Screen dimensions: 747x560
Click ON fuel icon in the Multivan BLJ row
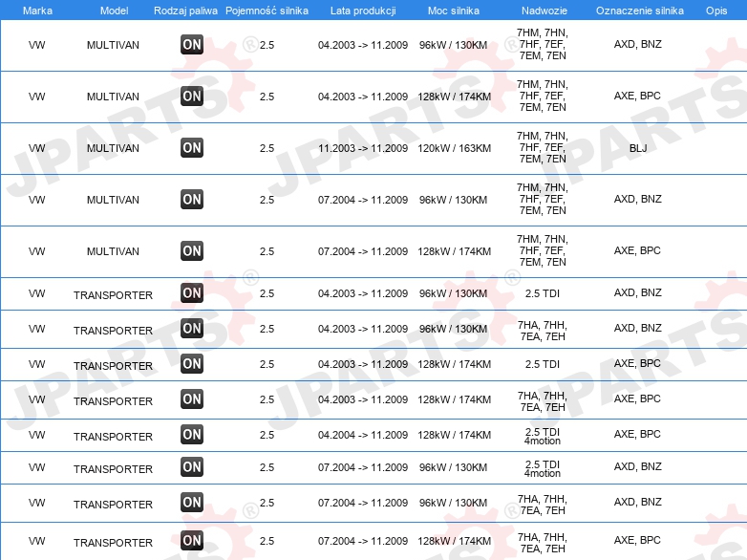192,148
